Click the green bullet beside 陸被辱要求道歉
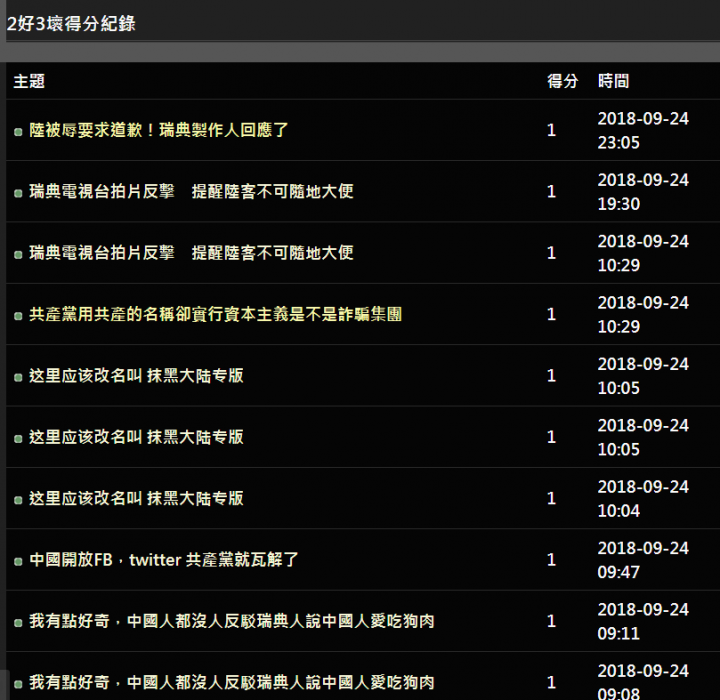Image resolution: width=720 pixels, height=700 pixels. [18, 132]
